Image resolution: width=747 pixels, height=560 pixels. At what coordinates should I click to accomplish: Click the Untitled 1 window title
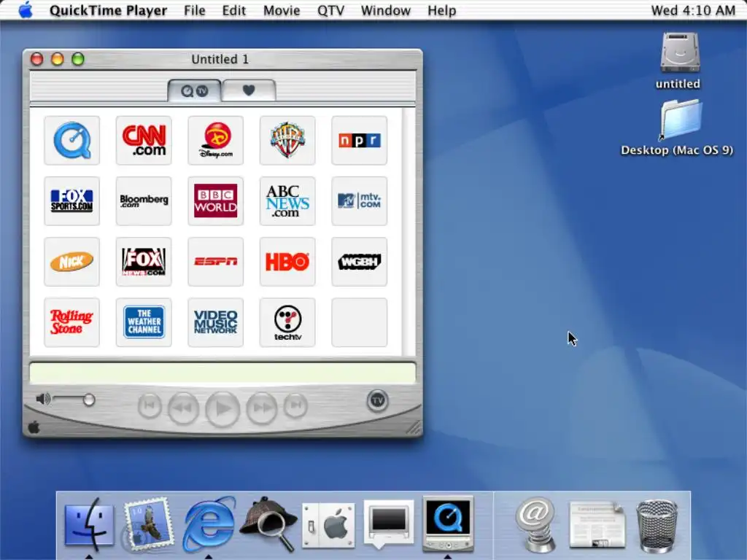[220, 59]
